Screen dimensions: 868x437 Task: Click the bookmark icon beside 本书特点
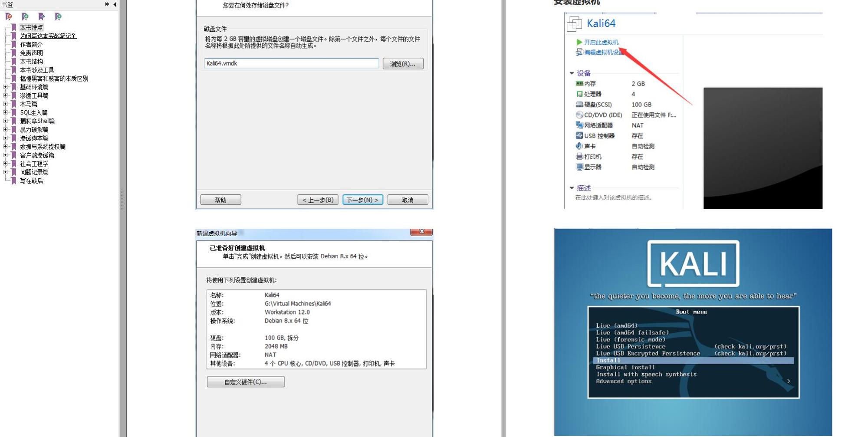click(x=14, y=27)
